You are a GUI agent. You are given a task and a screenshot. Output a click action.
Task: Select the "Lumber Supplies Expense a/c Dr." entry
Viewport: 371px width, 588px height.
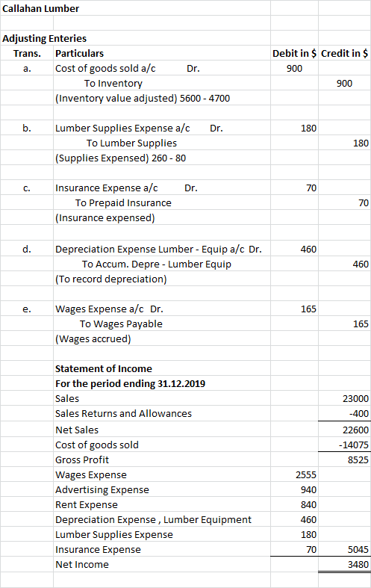click(x=139, y=129)
